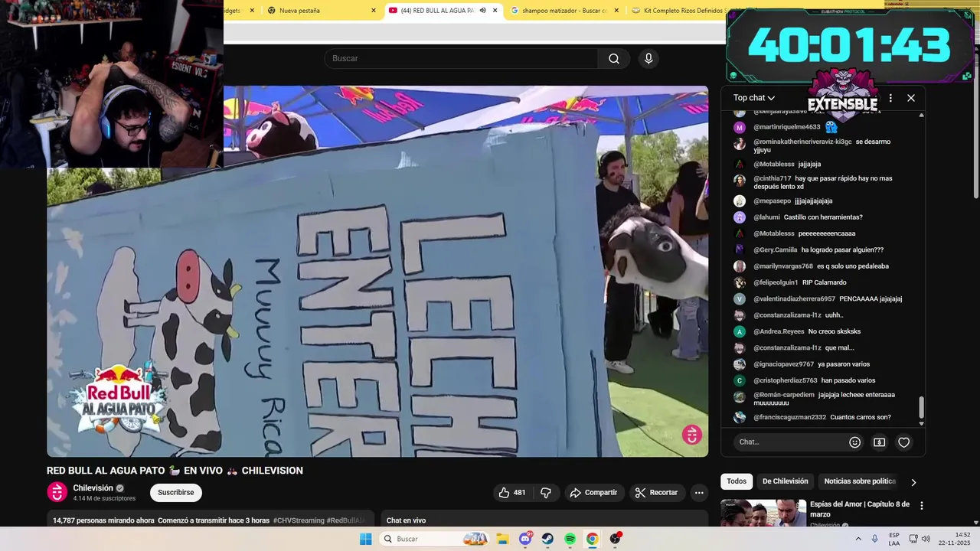This screenshot has width=980, height=551.
Task: Click the video player area
Action: coord(377,272)
